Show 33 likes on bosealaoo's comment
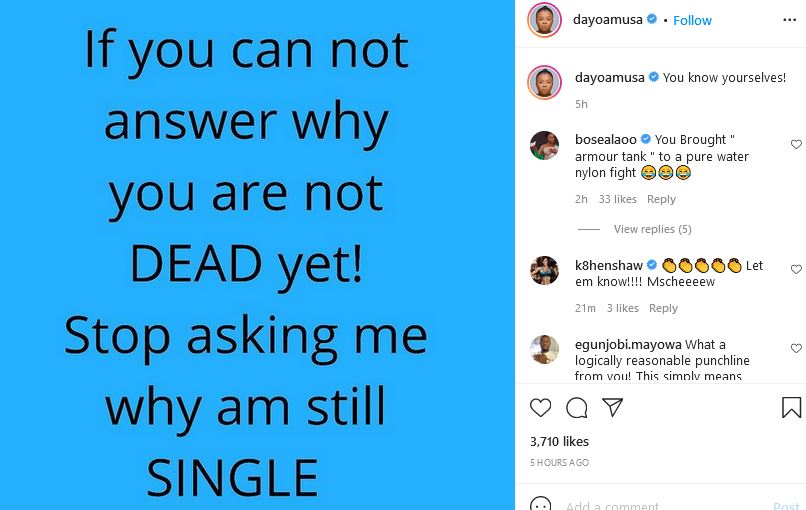The width and height of the screenshot is (806, 510). click(x=617, y=199)
